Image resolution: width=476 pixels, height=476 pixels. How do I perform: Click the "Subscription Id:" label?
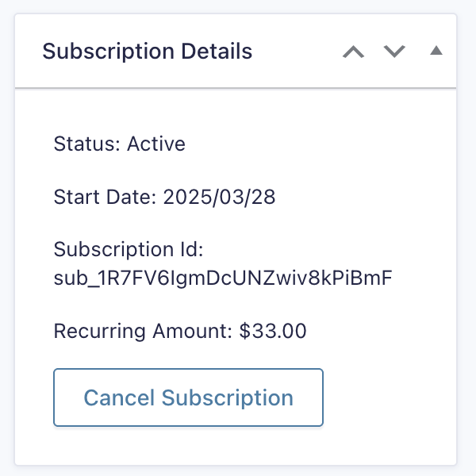129,251
